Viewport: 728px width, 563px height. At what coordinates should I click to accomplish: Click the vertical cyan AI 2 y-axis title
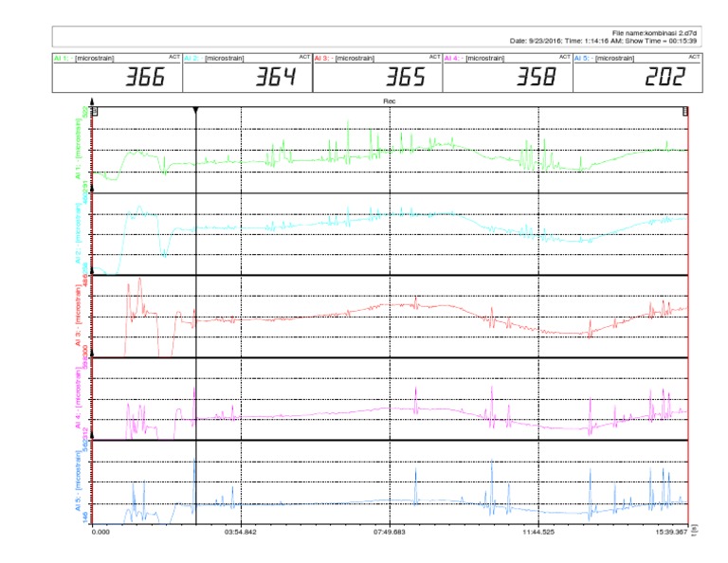tap(78, 233)
